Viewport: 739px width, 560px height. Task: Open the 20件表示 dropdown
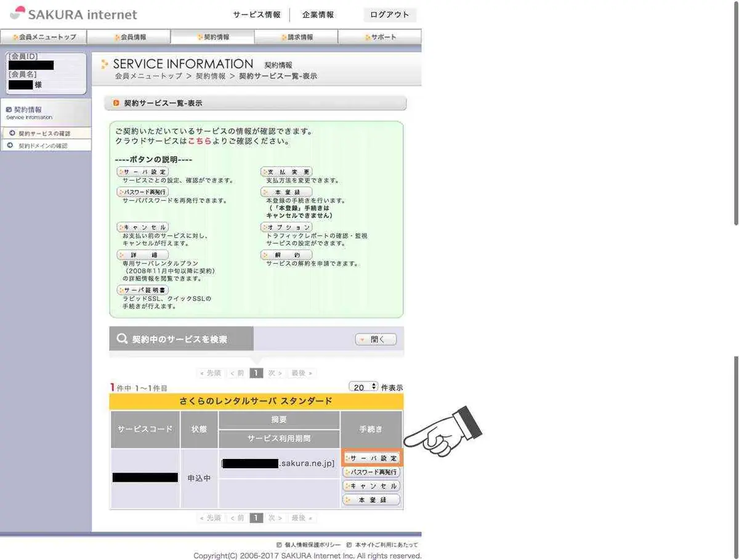[x=364, y=387]
